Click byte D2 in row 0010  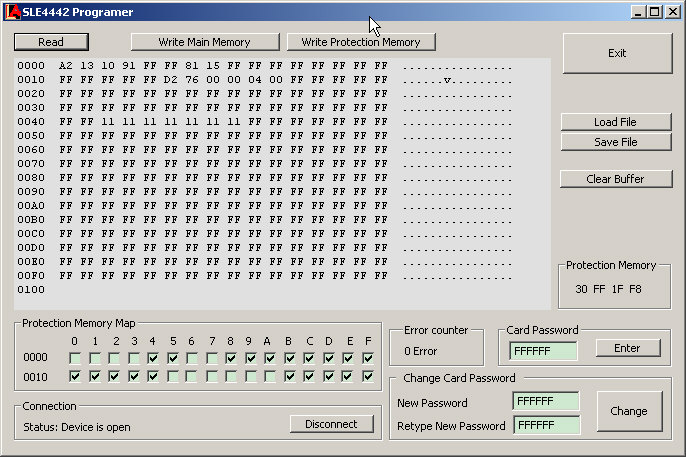coord(171,80)
